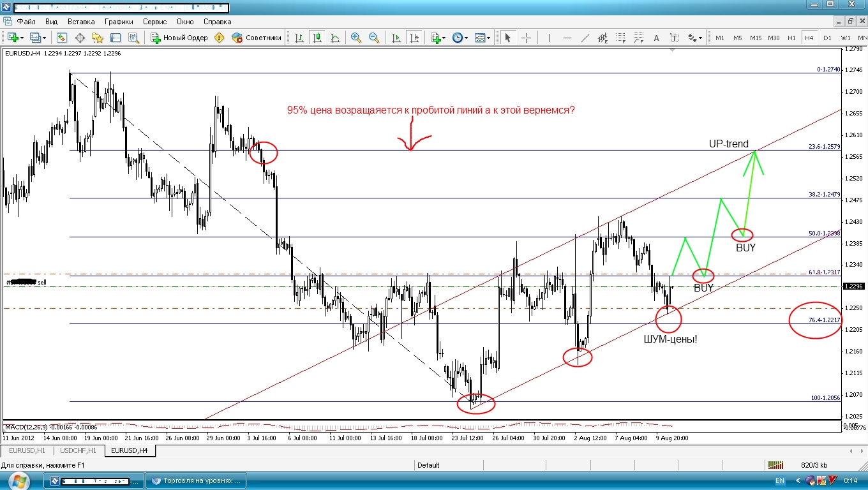
Task: Click the Новый Ордер button
Action: coord(179,38)
